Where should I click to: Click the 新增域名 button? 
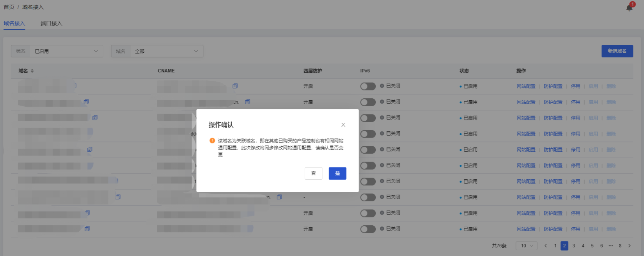tap(617, 51)
